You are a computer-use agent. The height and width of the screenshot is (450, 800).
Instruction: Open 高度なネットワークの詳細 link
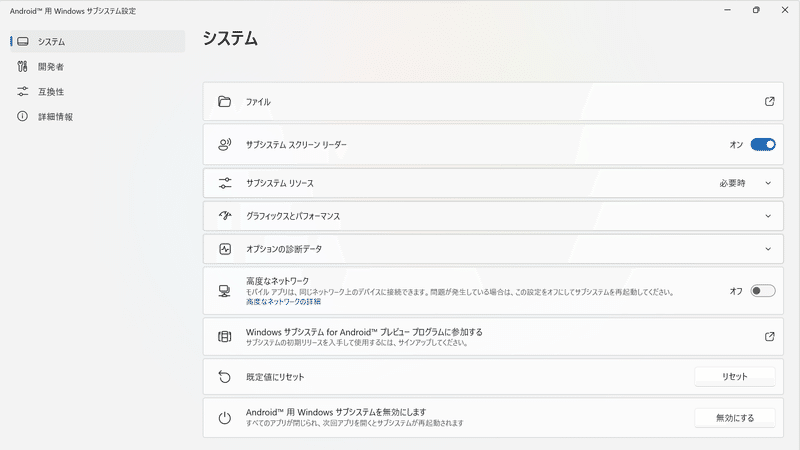coord(283,302)
